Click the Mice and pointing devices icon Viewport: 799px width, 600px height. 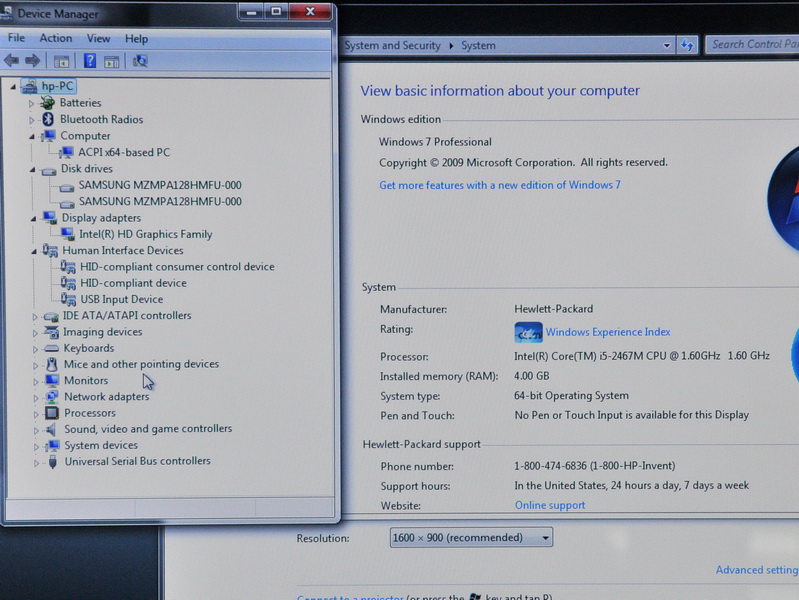51,364
